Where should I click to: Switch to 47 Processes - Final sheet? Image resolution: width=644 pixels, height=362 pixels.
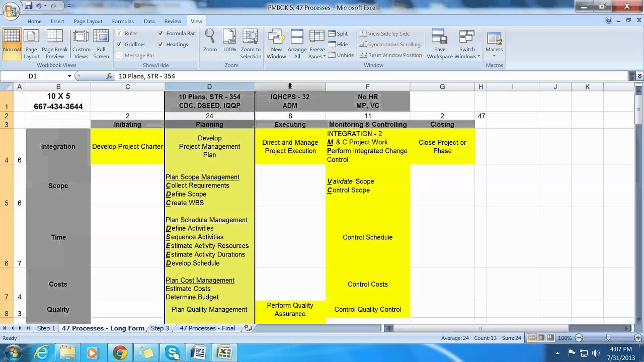tap(207, 328)
